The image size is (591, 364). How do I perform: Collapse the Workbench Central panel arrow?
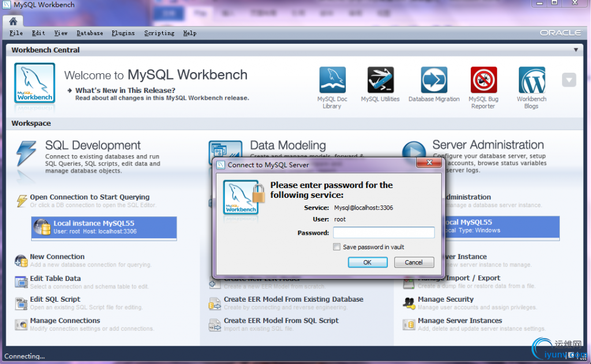[x=576, y=50]
